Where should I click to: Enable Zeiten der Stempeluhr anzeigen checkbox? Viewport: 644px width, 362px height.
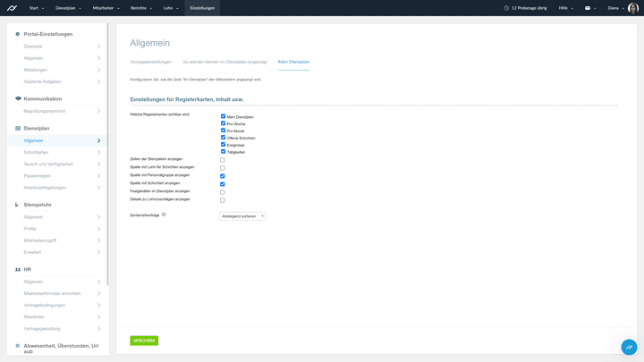(223, 160)
